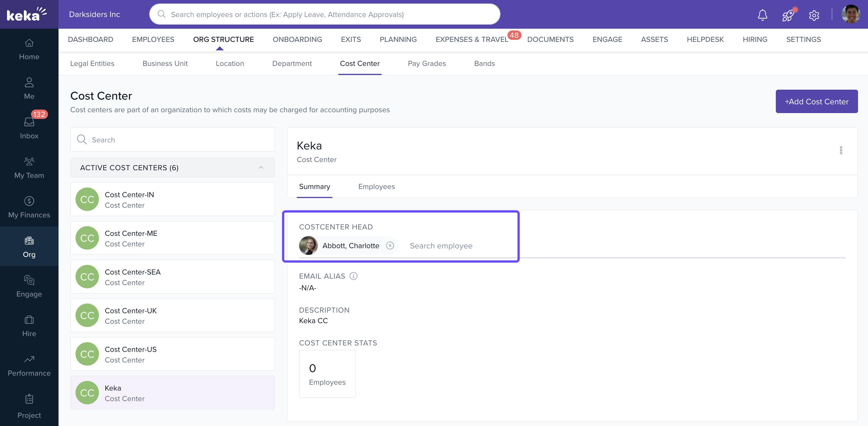
Task: Collapse the Active Cost Centers list
Action: click(261, 167)
